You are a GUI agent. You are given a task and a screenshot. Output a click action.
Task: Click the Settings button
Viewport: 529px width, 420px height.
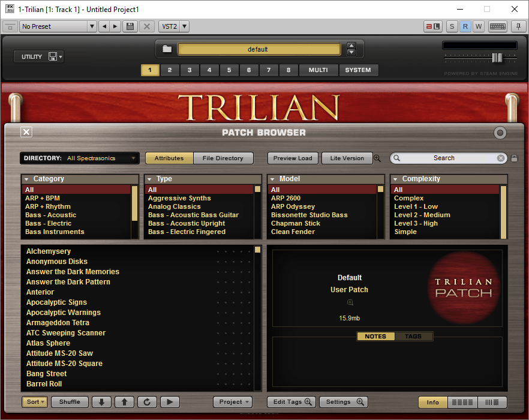[x=344, y=402]
